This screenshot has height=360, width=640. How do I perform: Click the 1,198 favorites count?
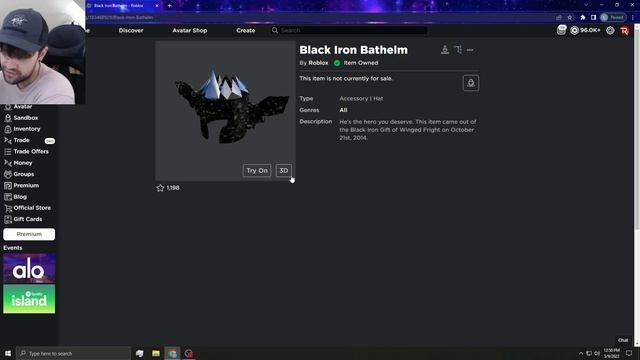[x=173, y=188]
